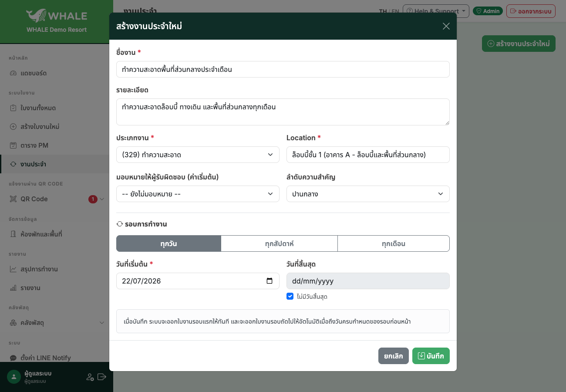
Task: Click the green บันทึก save button
Action: coord(431,356)
